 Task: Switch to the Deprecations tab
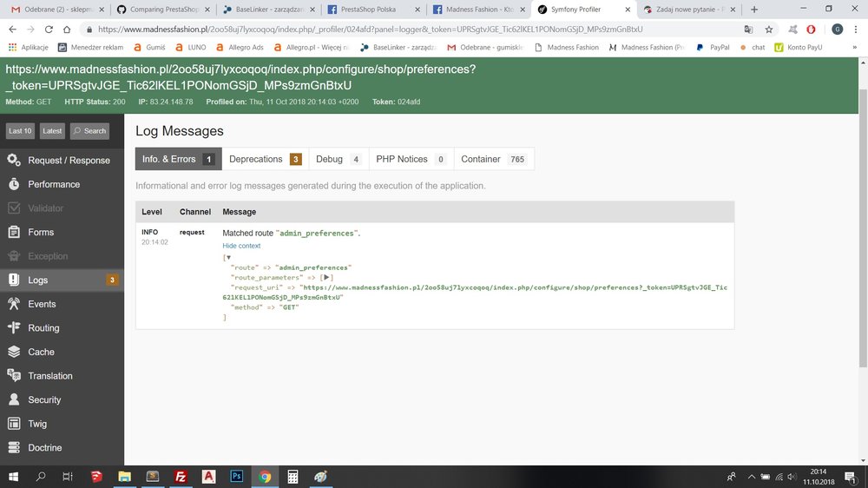[265, 159]
